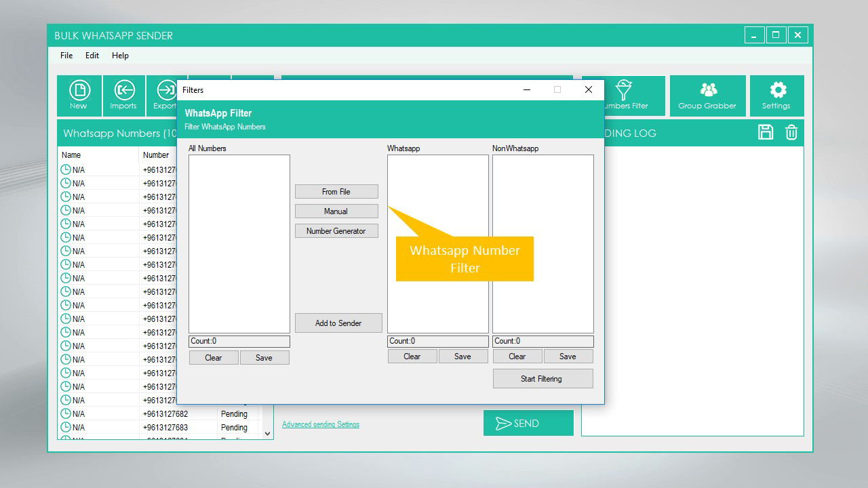Image resolution: width=868 pixels, height=488 pixels.
Task: Minimize the Bulk Whatsapp Sender window
Action: (754, 35)
